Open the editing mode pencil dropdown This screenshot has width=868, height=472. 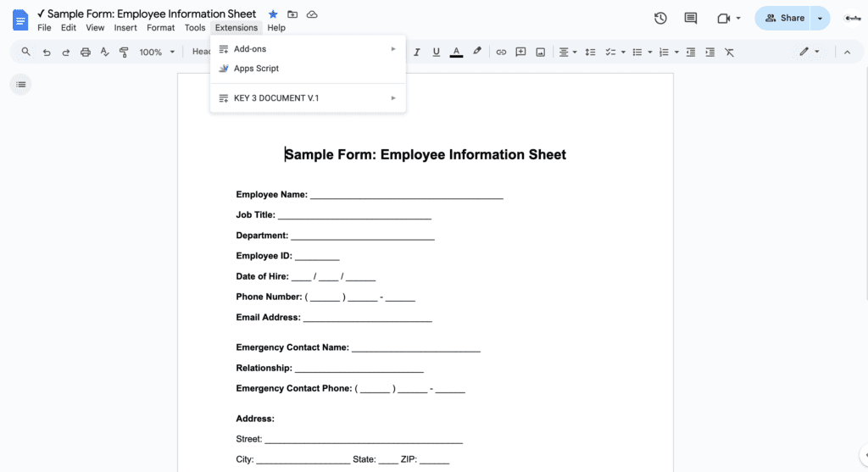tap(809, 52)
